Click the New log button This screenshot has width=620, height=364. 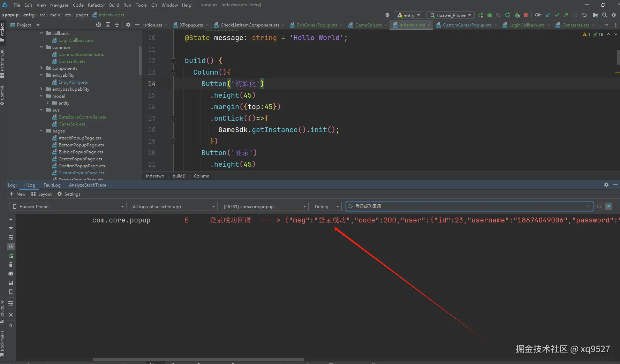point(17,194)
